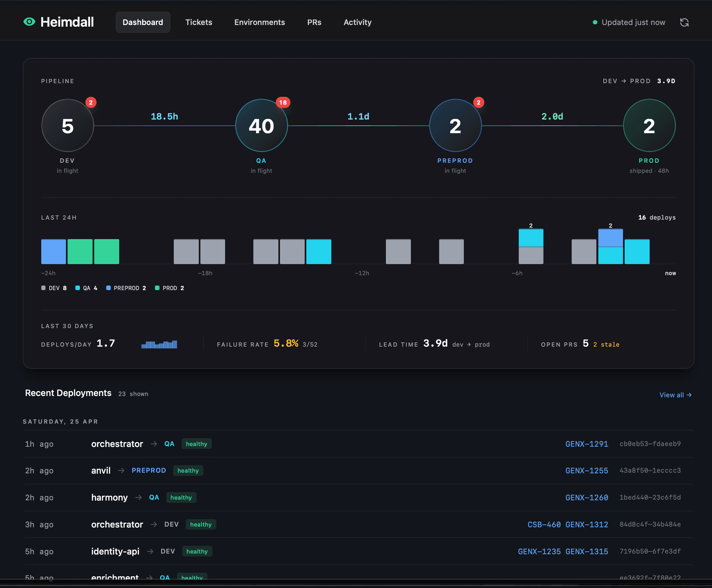Click the 23 shown count
The height and width of the screenshot is (588, 712).
[x=133, y=394]
